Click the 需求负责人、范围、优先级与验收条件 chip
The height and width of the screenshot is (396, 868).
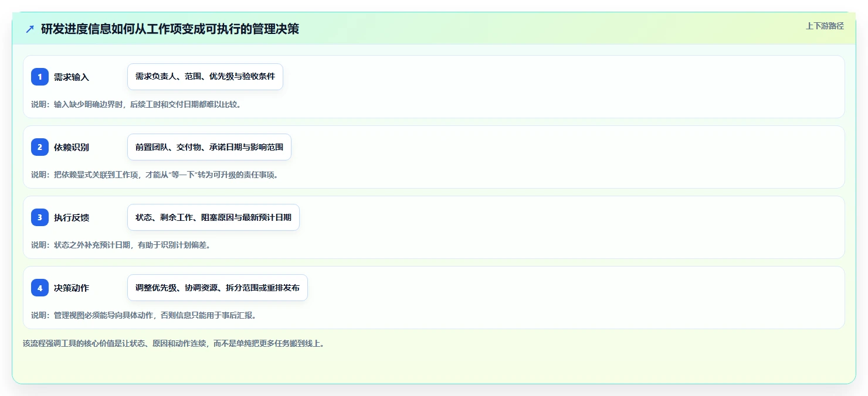(x=205, y=77)
